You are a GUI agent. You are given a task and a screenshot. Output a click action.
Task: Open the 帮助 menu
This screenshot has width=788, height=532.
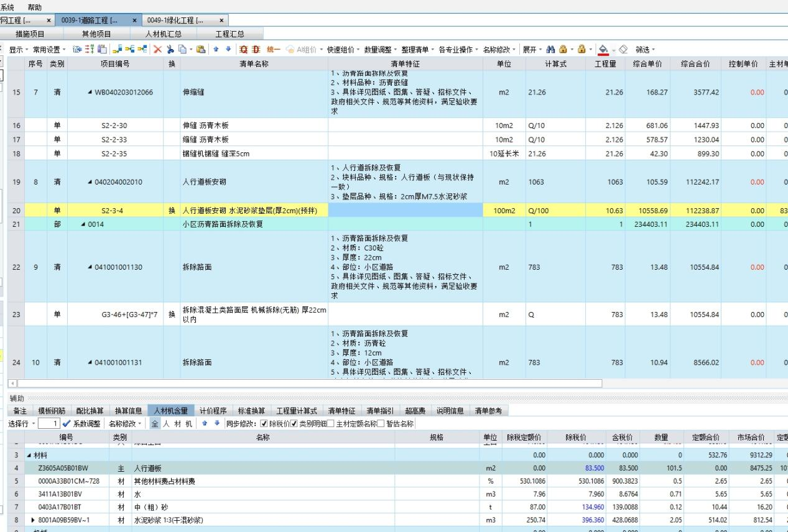click(35, 7)
